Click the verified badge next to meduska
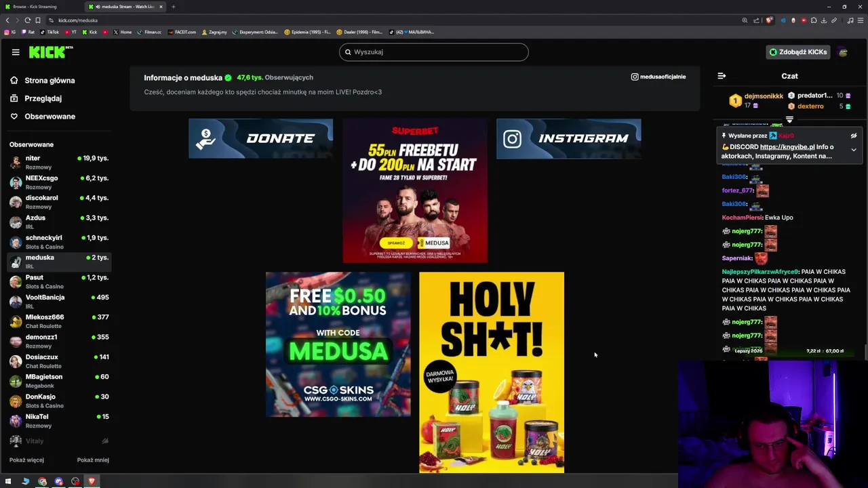The height and width of the screenshot is (488, 868). (x=228, y=78)
